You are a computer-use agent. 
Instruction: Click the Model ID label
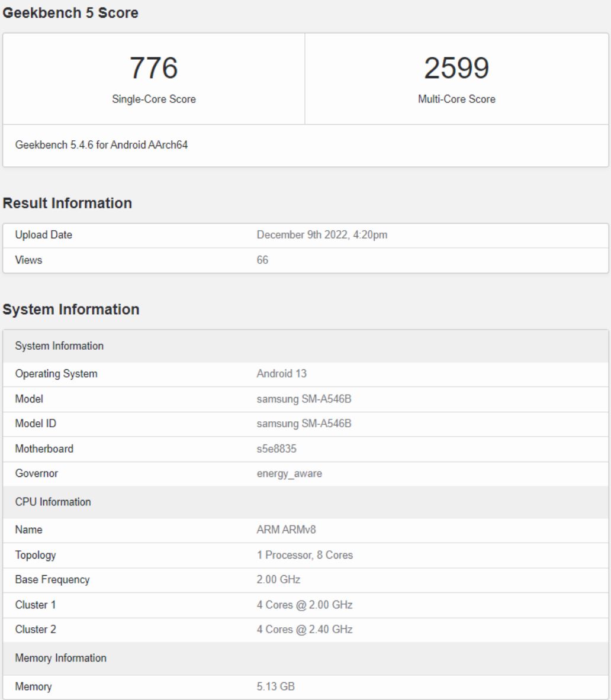36,423
